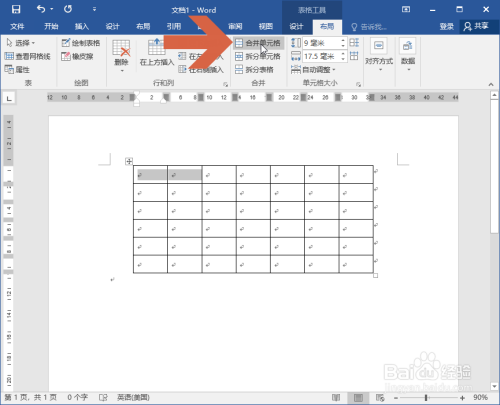Decrease the column width with the down arrow

point(343,59)
